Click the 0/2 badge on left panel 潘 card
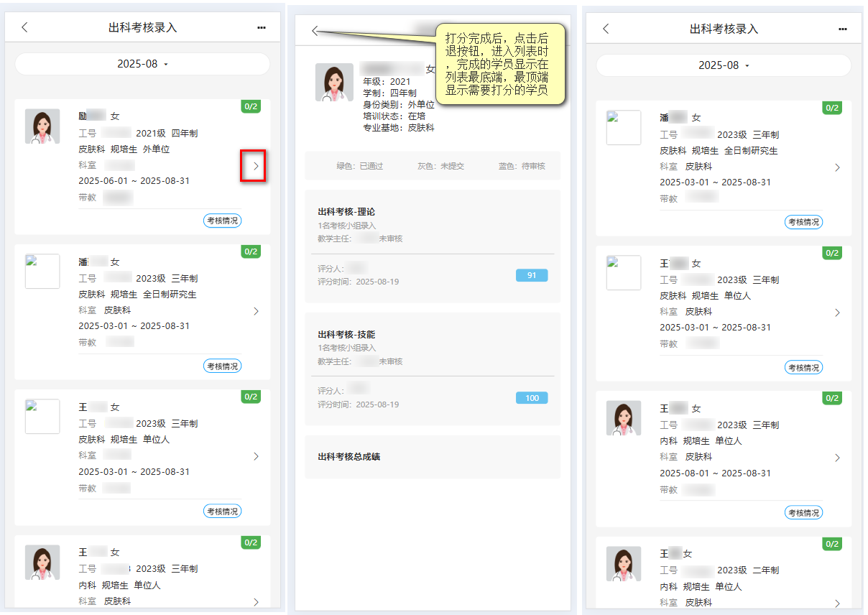 coord(251,251)
